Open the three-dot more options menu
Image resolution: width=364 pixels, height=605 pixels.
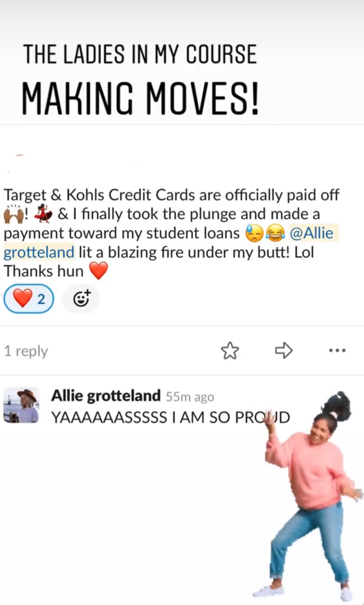tap(337, 350)
